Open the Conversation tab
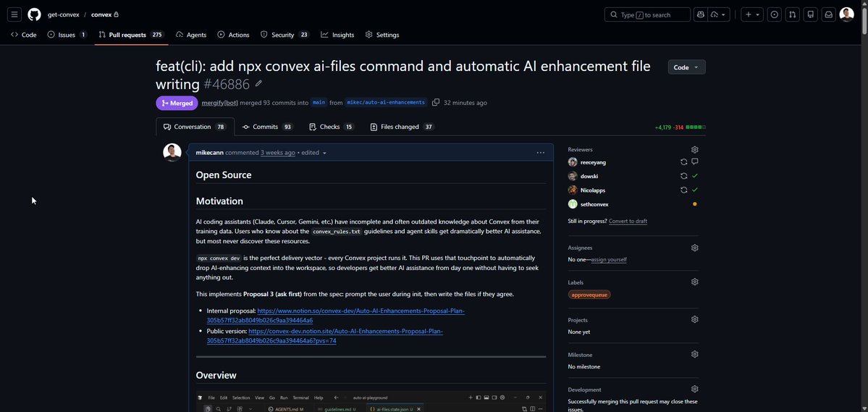The height and width of the screenshot is (412, 868). pos(195,127)
